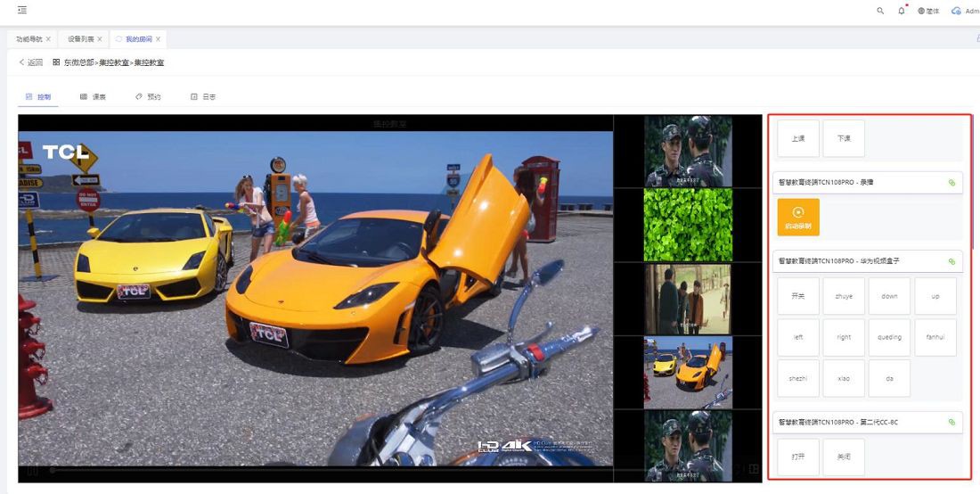Screen dimensions: 980x494
Task: Switch to the 课表 tab
Action: 93,96
